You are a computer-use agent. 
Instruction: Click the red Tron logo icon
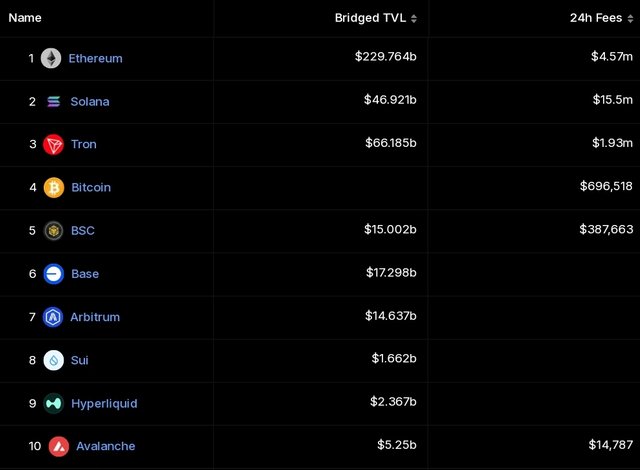pyautogui.click(x=53, y=144)
